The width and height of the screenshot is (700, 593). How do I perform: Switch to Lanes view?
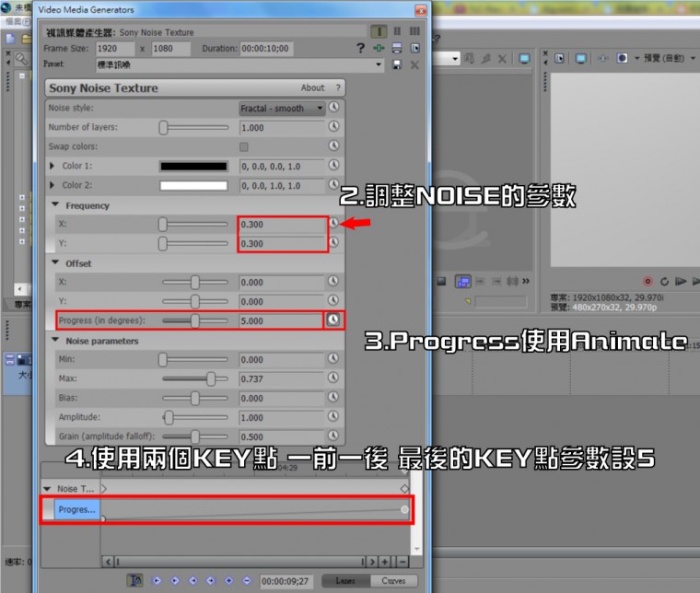coord(345,580)
